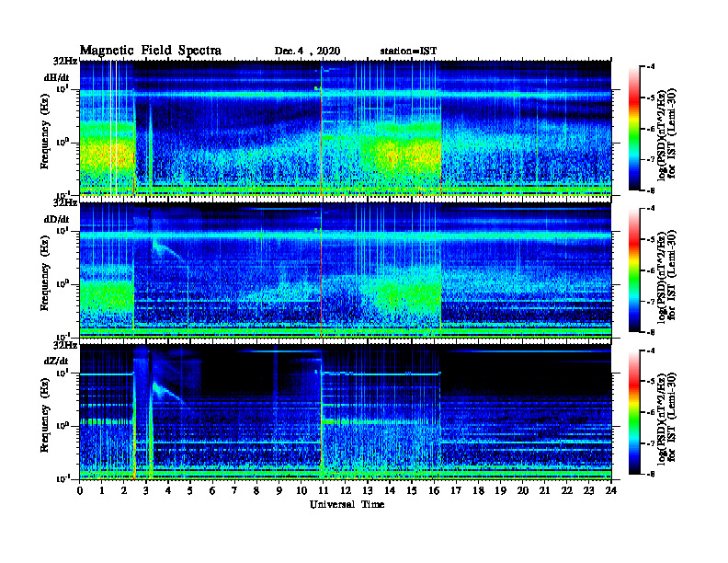
Task: Click the "Frequency (Hz)" label of dH/dt panel
Action: (x=44, y=132)
